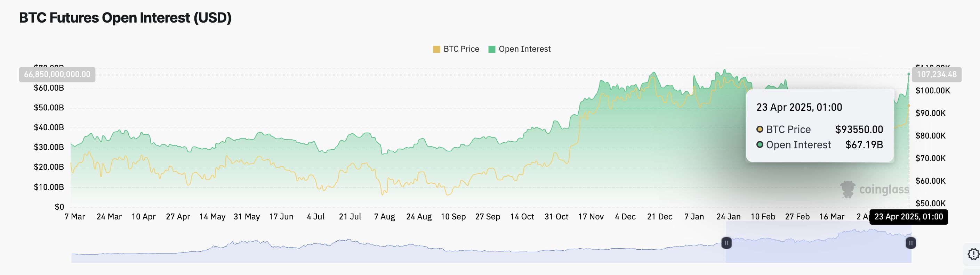Screen dimensions: 980x275
Task: Click the black 23 Apr 2025 date label
Action: (908, 217)
